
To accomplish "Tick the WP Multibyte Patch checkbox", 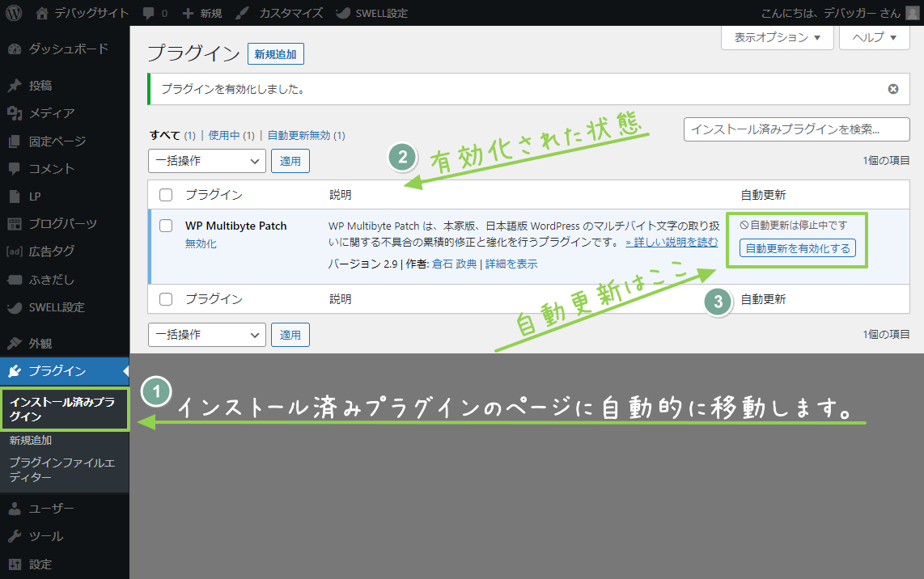I will (166, 226).
